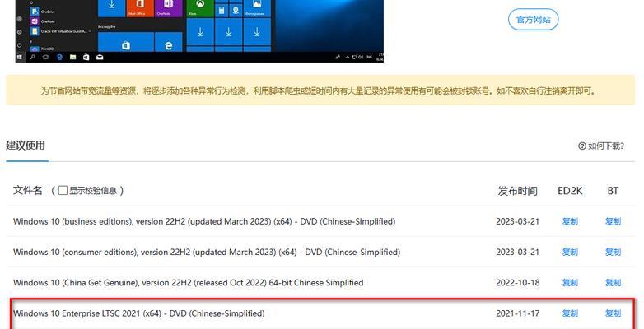Click the question mark icon beside 如何下载
Screen dimensions: 644x329
[582, 146]
